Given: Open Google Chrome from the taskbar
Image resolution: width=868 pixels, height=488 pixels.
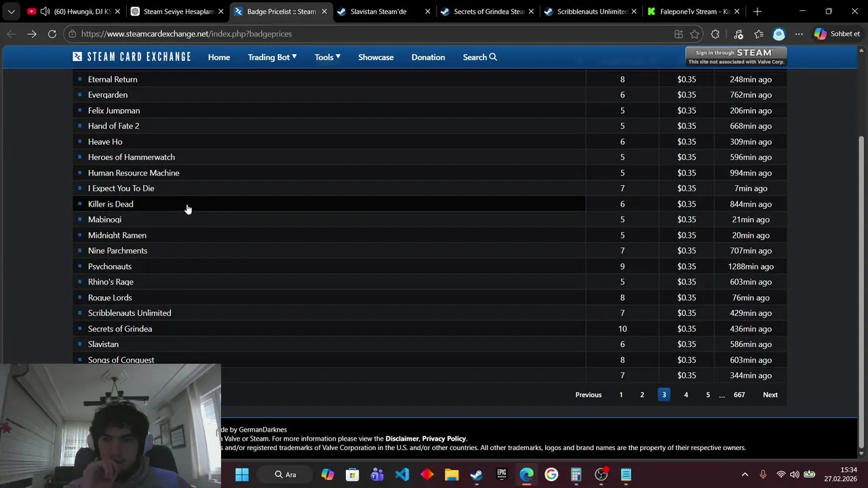Looking at the screenshot, I should click(551, 474).
